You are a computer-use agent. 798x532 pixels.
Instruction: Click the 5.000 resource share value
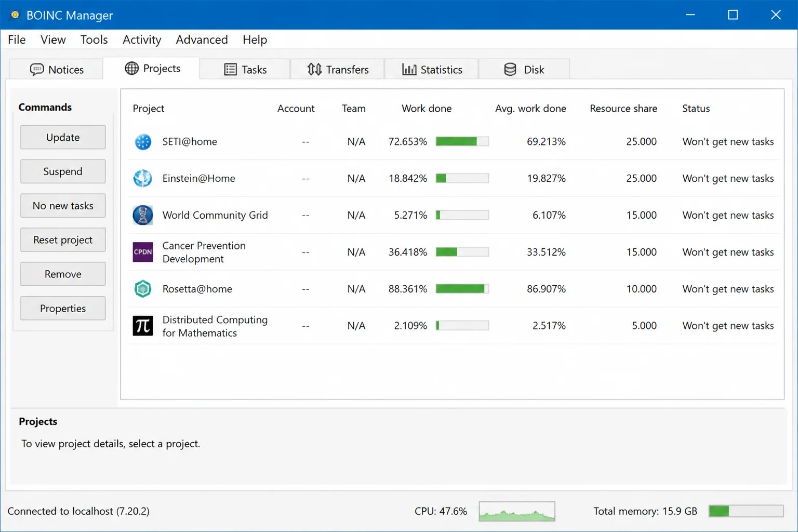[644, 326]
